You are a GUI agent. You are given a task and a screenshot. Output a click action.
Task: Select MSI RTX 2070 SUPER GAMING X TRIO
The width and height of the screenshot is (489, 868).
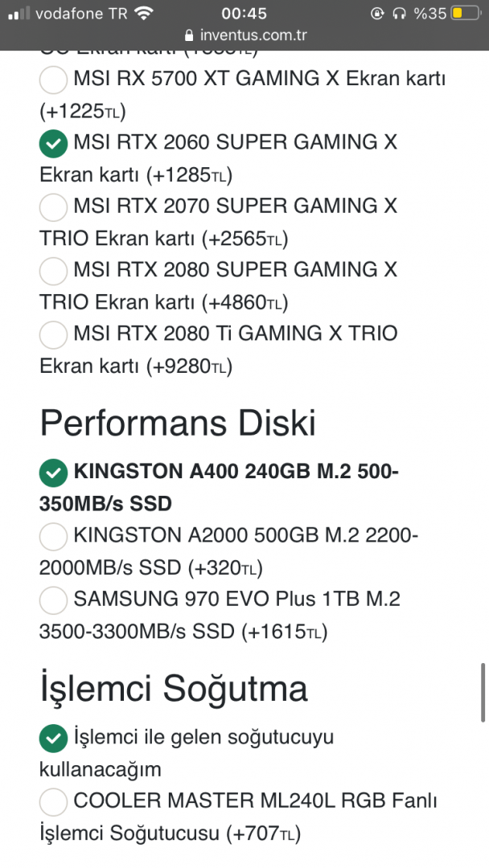coord(52,207)
